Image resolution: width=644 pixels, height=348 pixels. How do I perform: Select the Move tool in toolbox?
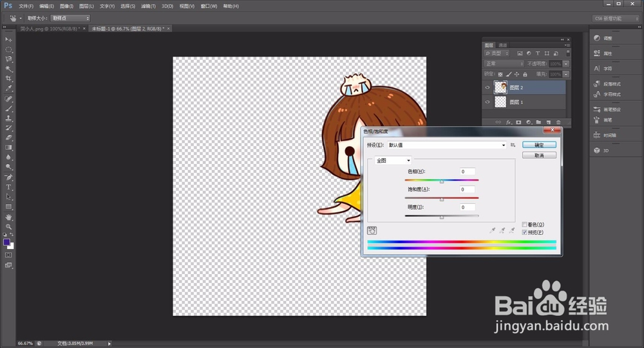pos(8,39)
